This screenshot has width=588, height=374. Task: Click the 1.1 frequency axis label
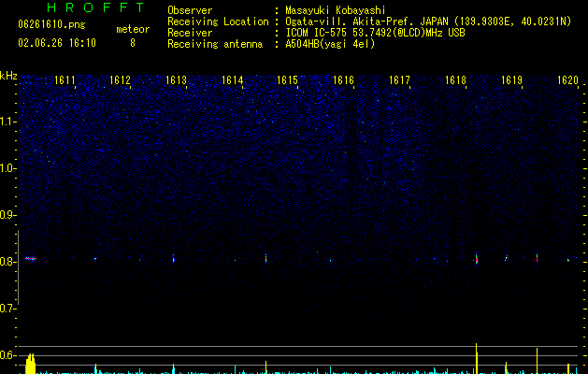point(8,122)
